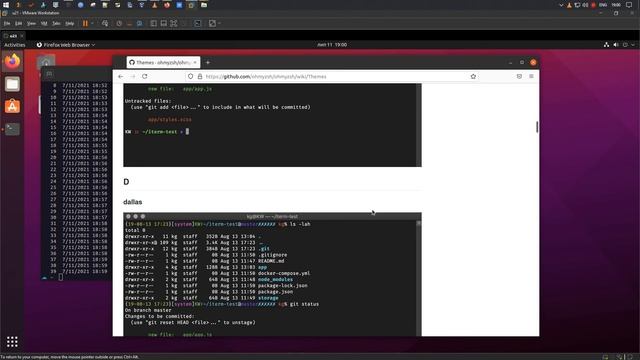Screen dimensions: 640x360
Task: Open the VMware Tabs menu
Action: click(x=57, y=23)
